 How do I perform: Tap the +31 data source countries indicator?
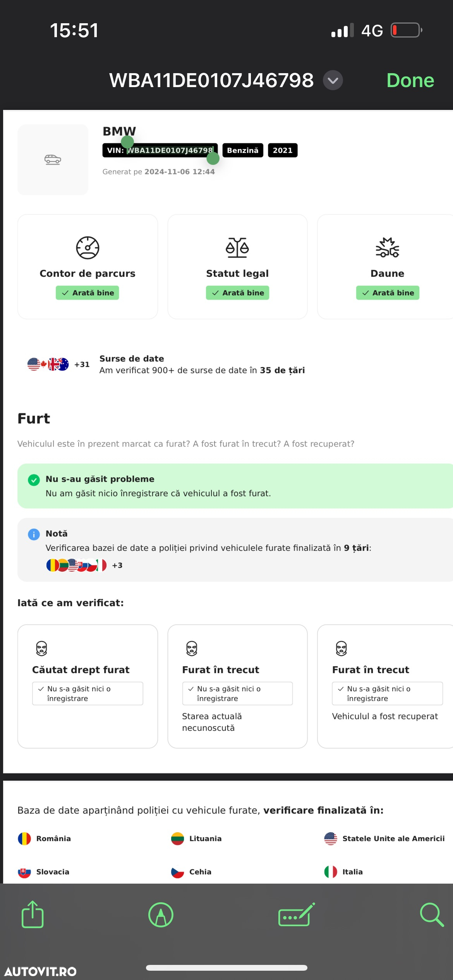[x=82, y=364]
